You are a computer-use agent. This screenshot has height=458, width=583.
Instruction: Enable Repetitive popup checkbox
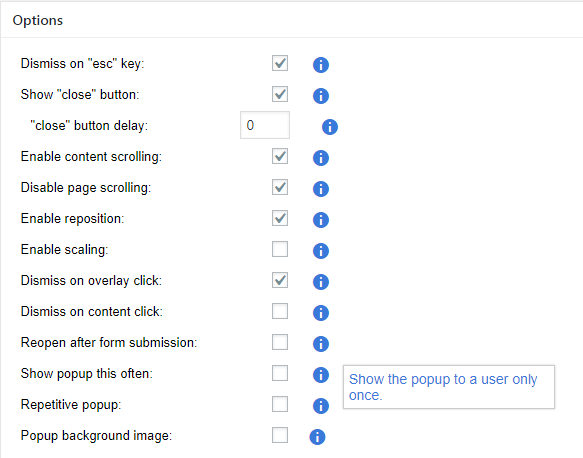click(x=280, y=404)
